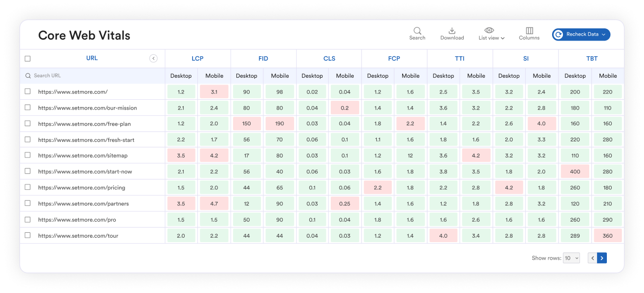This screenshot has height=293, width=644.
Task: Toggle the select-all checkbox in header
Action: [x=28, y=59]
